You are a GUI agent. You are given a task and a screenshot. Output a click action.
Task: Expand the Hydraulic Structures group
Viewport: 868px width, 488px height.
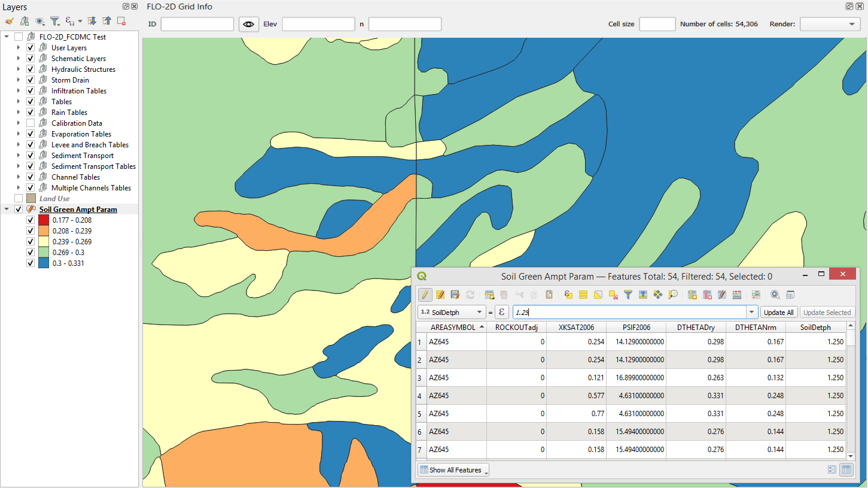pos(19,69)
